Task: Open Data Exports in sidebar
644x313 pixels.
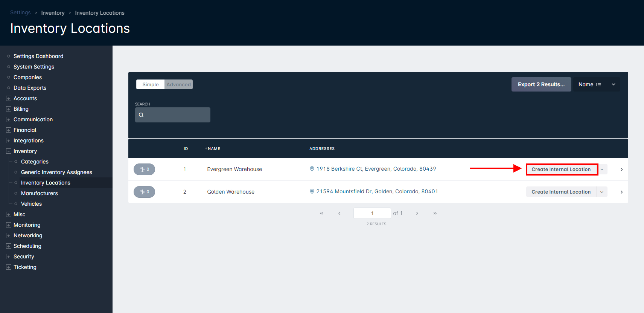Action: [x=30, y=88]
